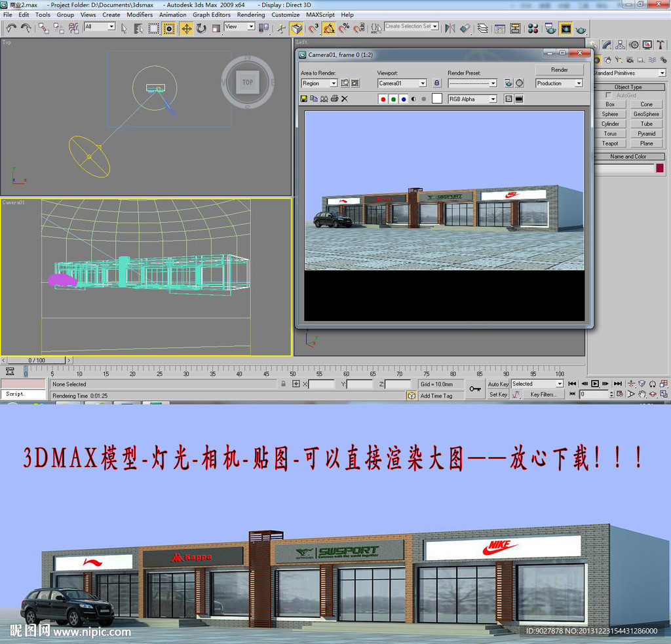
Task: Activate the Select and Rotate tool
Action: [201, 29]
